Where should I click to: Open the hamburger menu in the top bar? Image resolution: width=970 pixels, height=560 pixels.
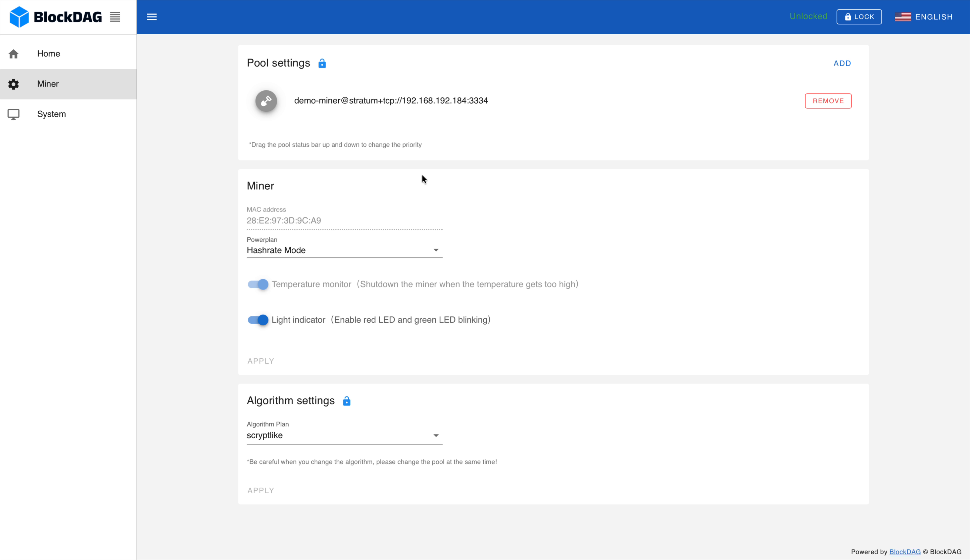click(x=152, y=16)
